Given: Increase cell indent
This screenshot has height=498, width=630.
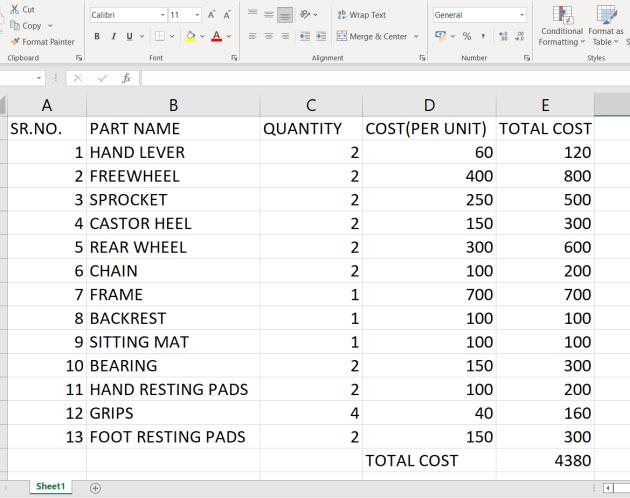Looking at the screenshot, I should pos(321,37).
